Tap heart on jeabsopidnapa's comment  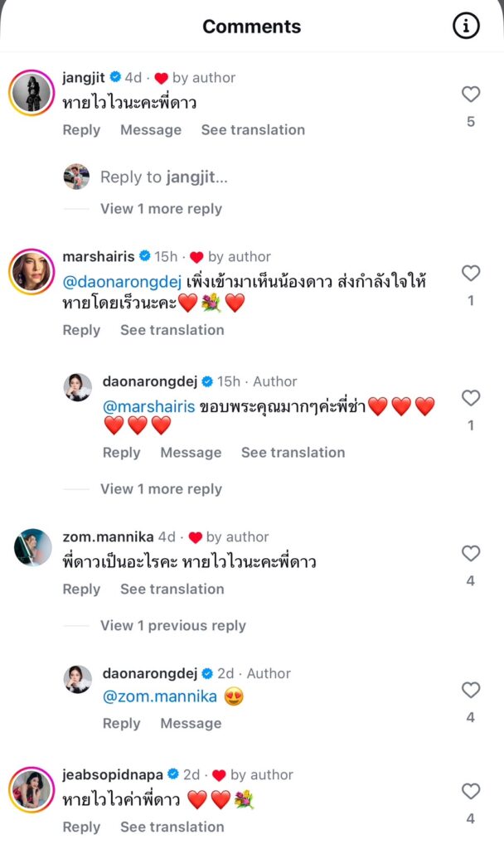471,792
